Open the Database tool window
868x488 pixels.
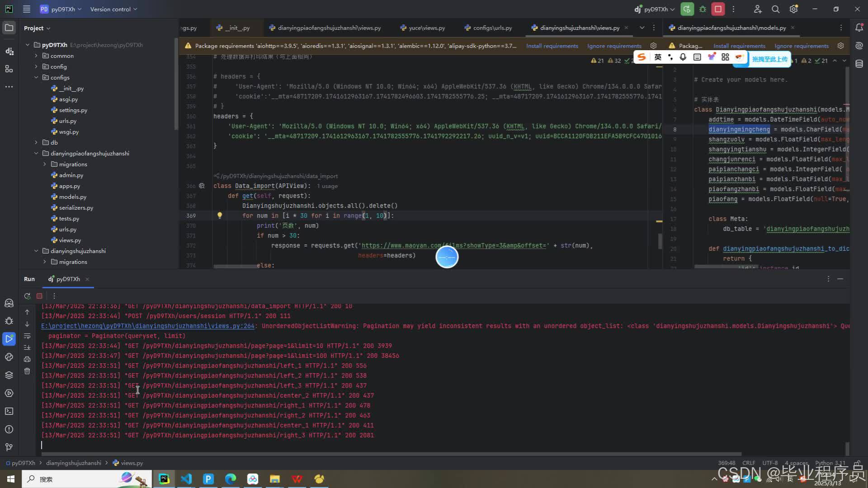click(x=859, y=64)
